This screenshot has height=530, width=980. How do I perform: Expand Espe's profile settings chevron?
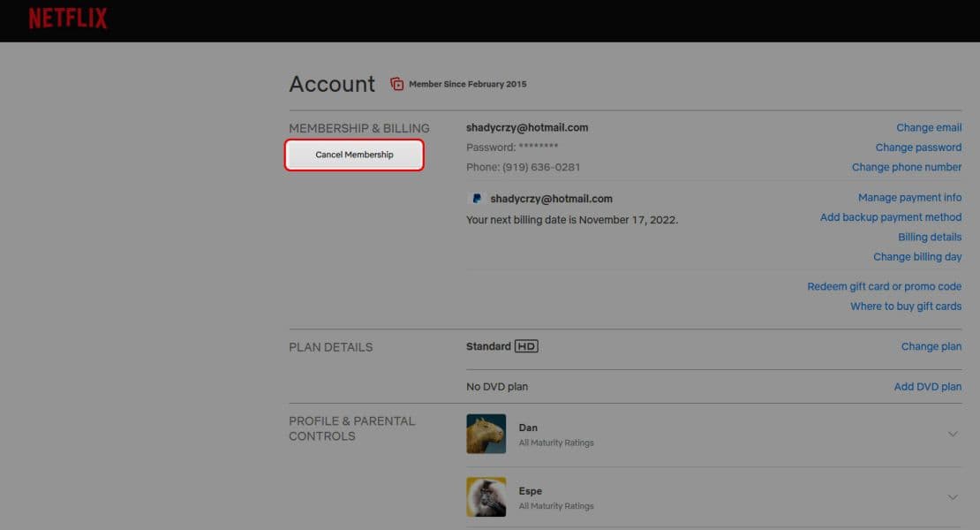(954, 496)
